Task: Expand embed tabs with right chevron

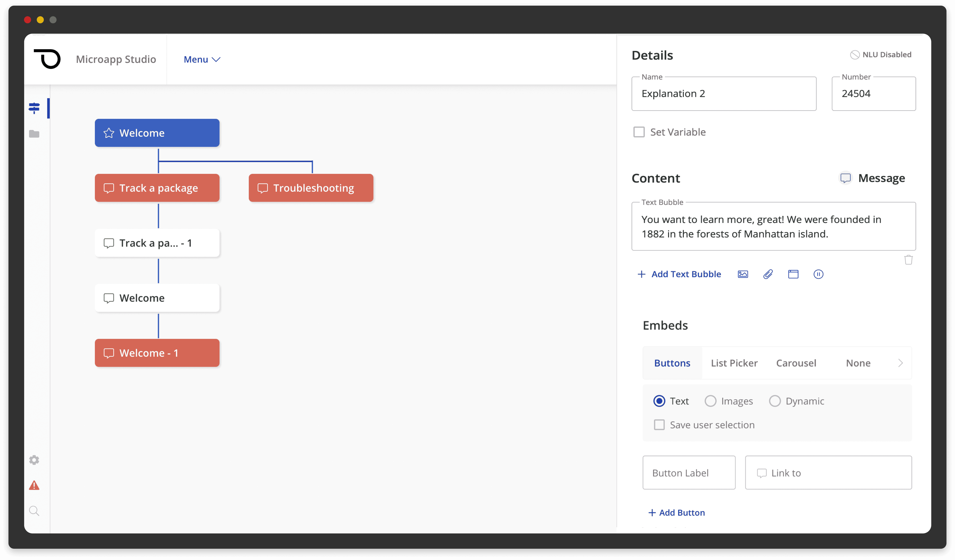Action: 901,363
